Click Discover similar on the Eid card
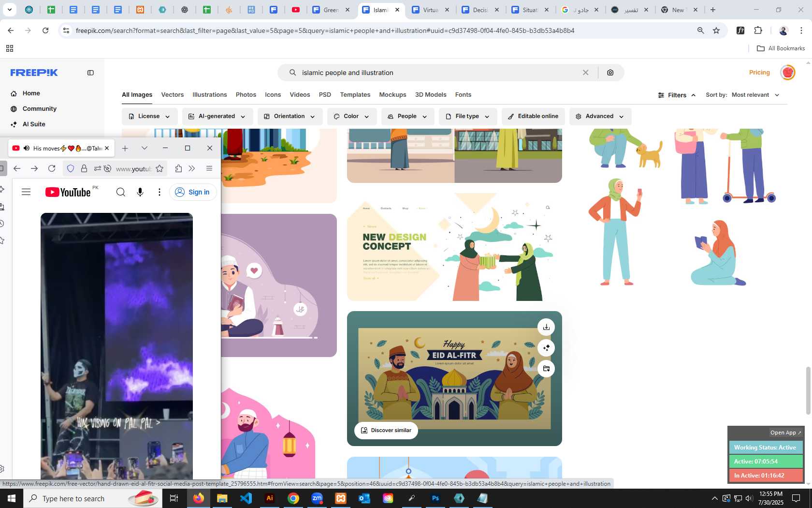 point(386,430)
